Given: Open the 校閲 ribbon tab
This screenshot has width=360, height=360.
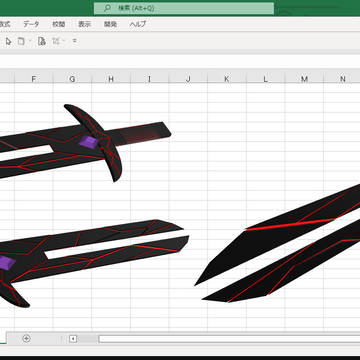Looking at the screenshot, I should pos(59,24).
